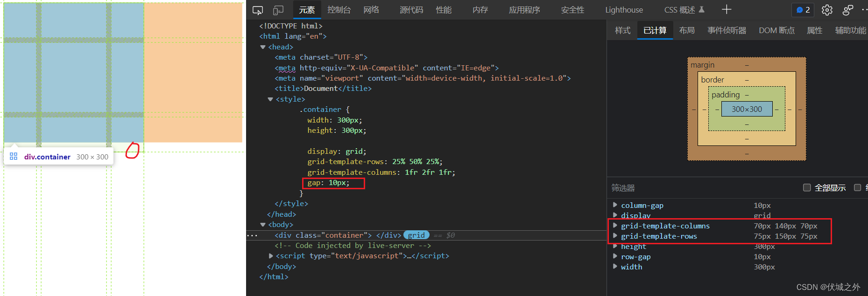
Task: Open the CSS 概述 tab
Action: (684, 10)
